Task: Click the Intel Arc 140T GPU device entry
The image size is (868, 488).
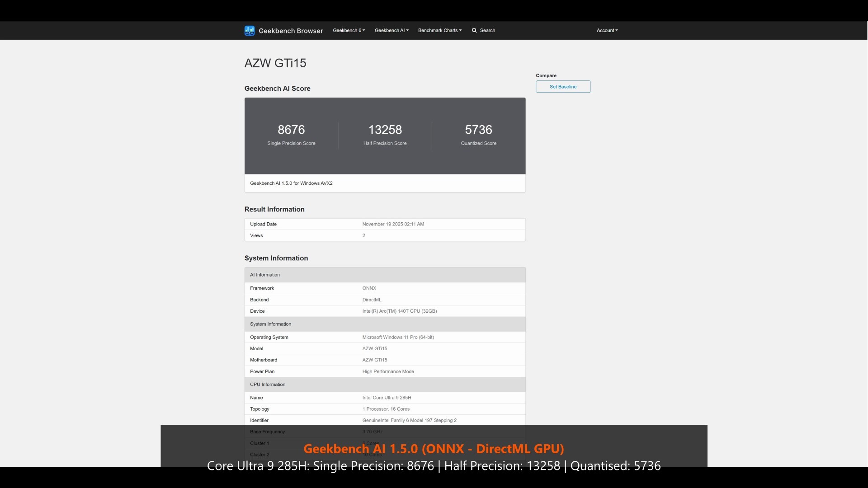Action: [x=400, y=311]
